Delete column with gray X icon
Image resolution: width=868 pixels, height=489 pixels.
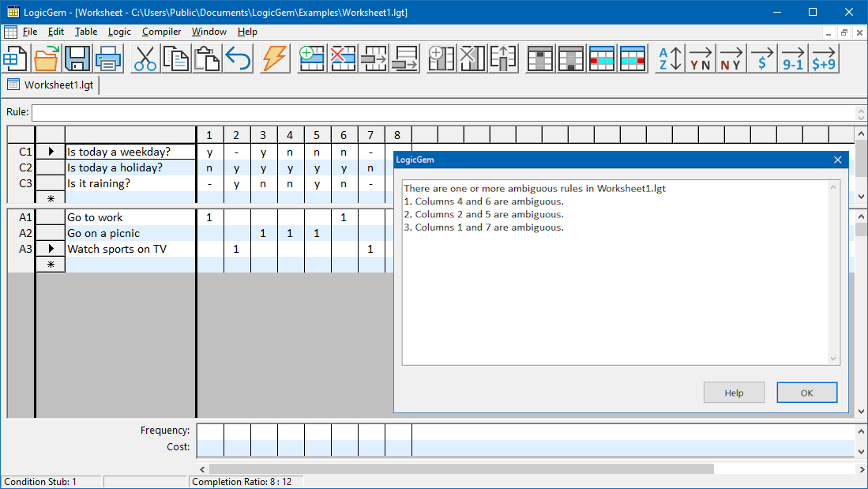click(472, 58)
